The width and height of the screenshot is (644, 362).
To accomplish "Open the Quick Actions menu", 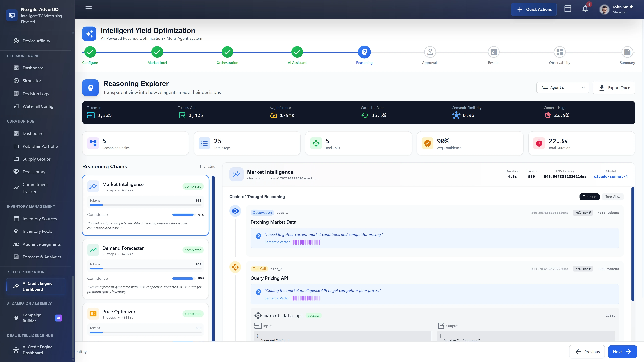I will point(533,9).
